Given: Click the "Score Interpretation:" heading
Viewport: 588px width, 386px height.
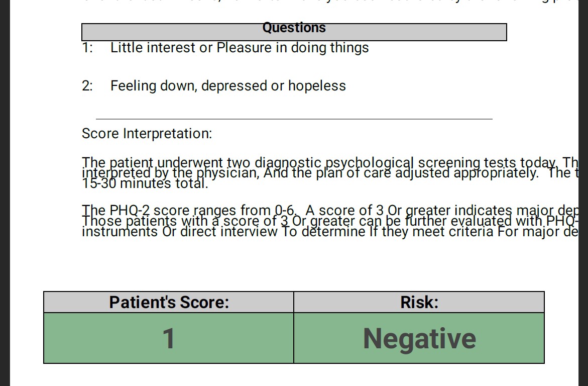Looking at the screenshot, I should pos(147,134).
